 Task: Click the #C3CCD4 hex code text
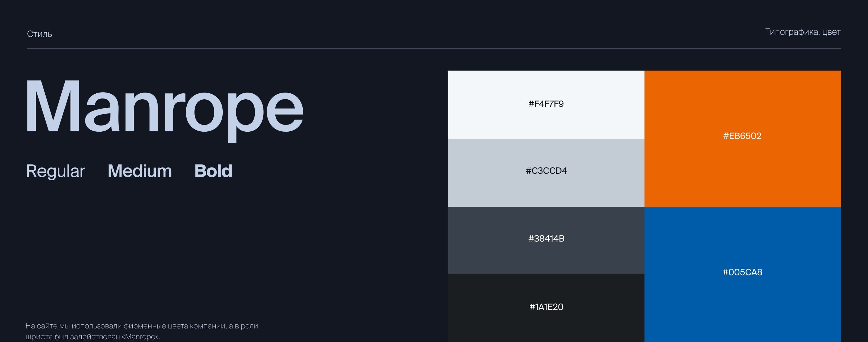coord(546,171)
